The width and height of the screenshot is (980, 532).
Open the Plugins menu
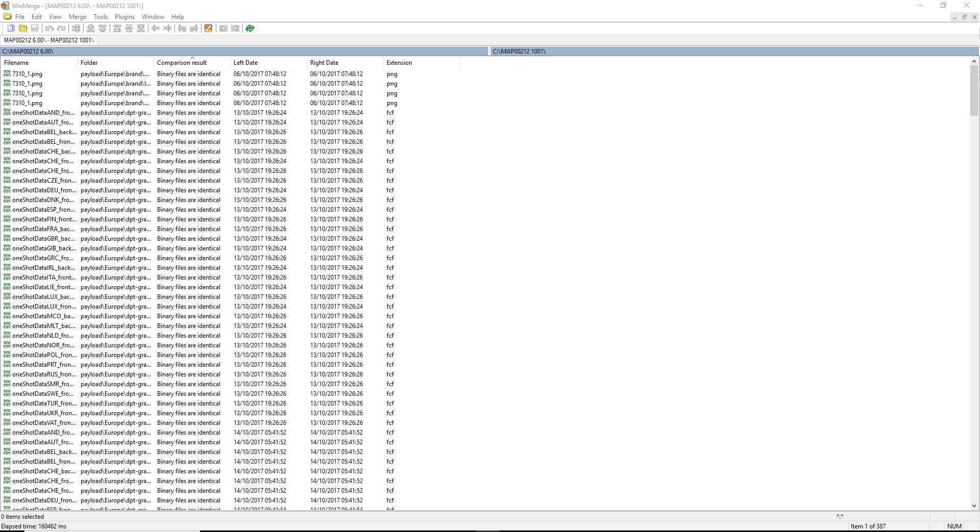124,17
